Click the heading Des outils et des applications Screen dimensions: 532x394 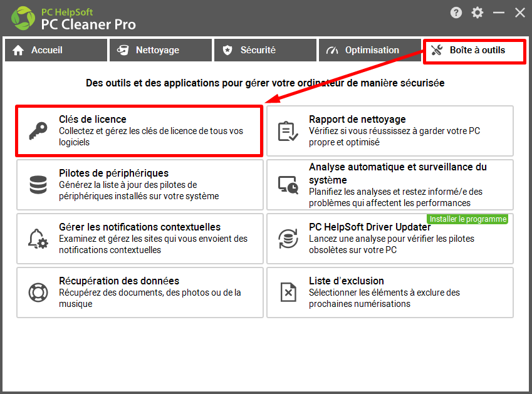point(265,83)
